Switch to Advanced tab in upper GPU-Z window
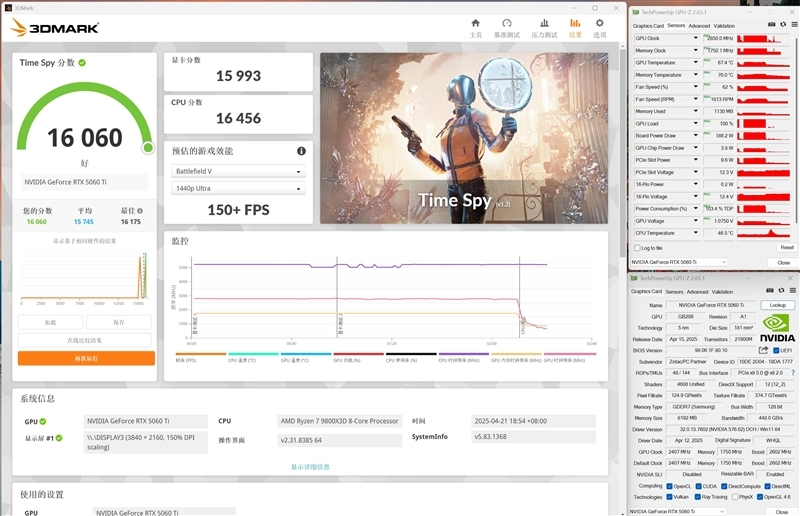Screen dimensions: 800x516 (x=699, y=26)
